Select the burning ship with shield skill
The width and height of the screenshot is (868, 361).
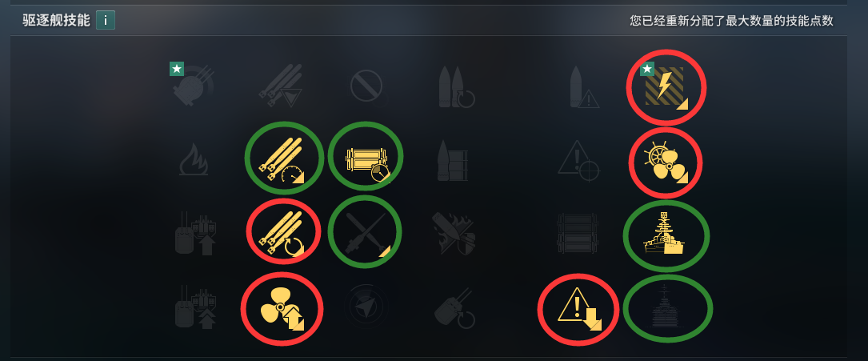coord(454,234)
